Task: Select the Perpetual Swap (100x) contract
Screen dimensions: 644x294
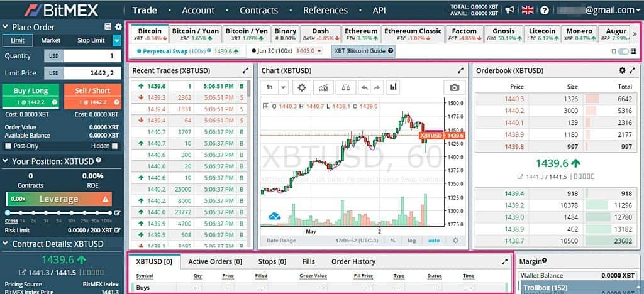Action: [x=189, y=52]
